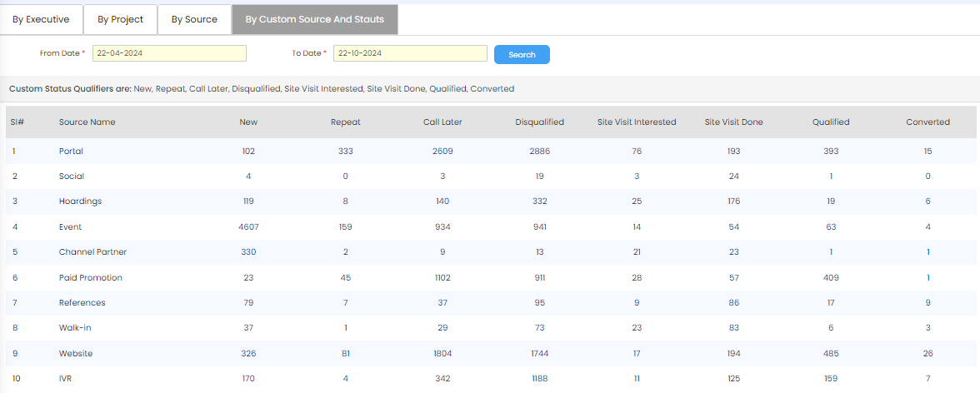Click Website's Disqualified value 1744
This screenshot has width=980, height=393.
(539, 353)
